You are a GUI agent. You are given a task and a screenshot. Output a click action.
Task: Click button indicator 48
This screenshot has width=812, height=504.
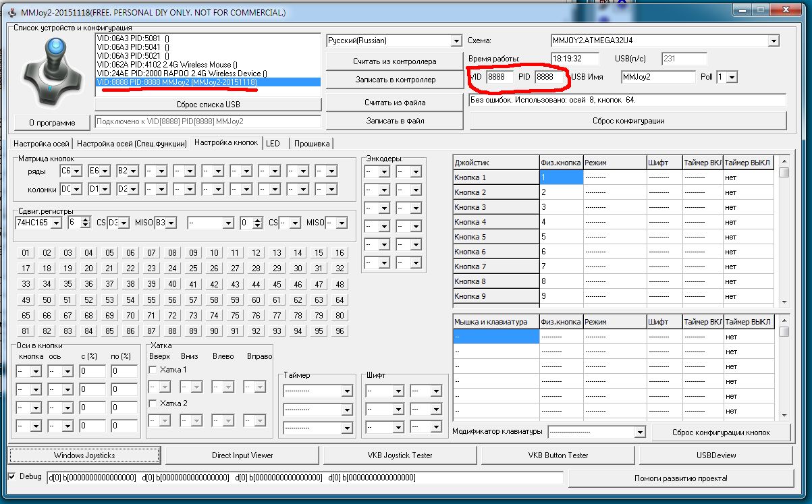[x=340, y=284]
